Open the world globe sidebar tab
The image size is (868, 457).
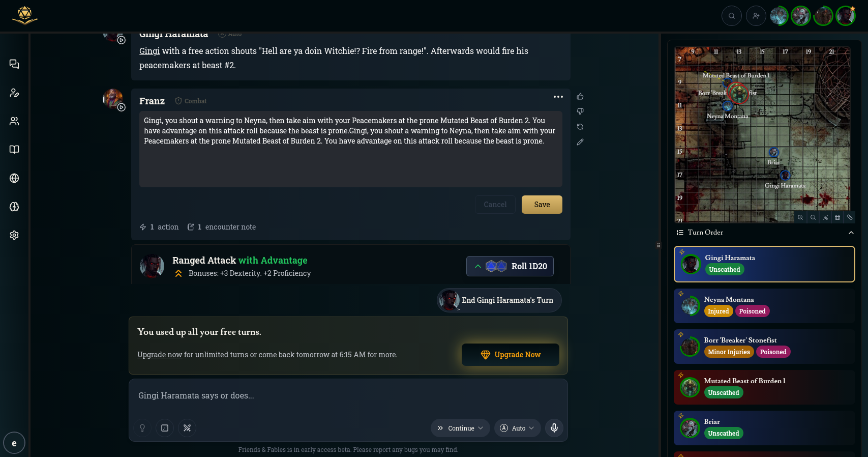(x=14, y=178)
